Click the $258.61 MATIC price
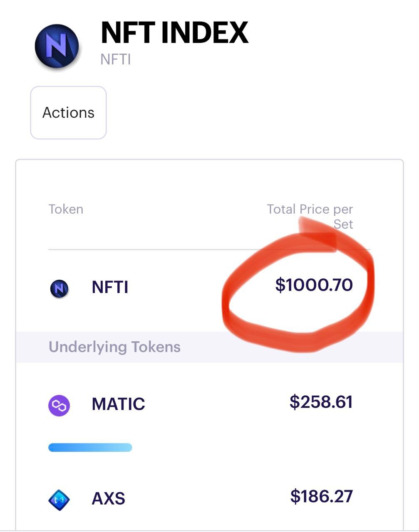This screenshot has height=532, width=419. click(321, 402)
